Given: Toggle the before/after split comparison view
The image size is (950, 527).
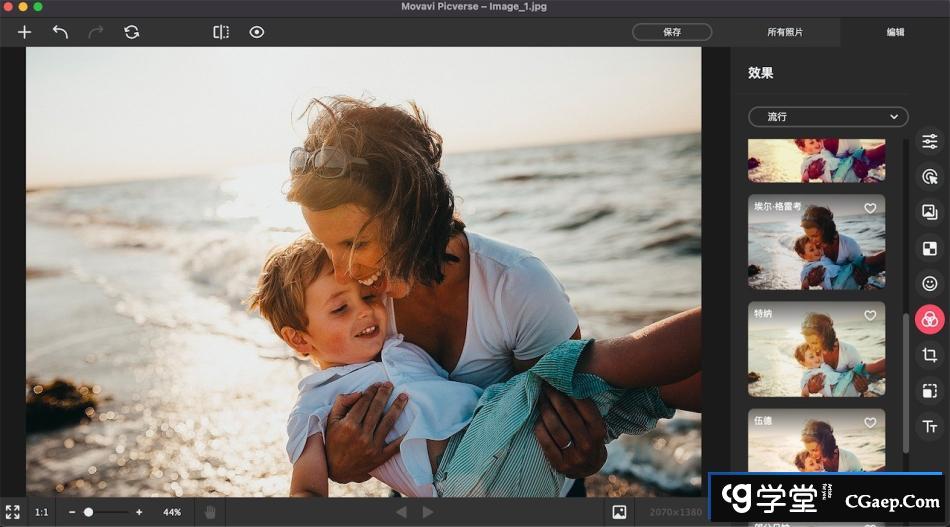Looking at the screenshot, I should (x=221, y=32).
